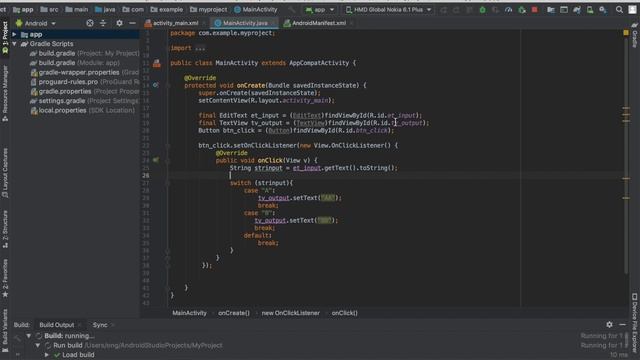Open the Android project view dropdown
The height and width of the screenshot is (360, 640).
[36, 23]
